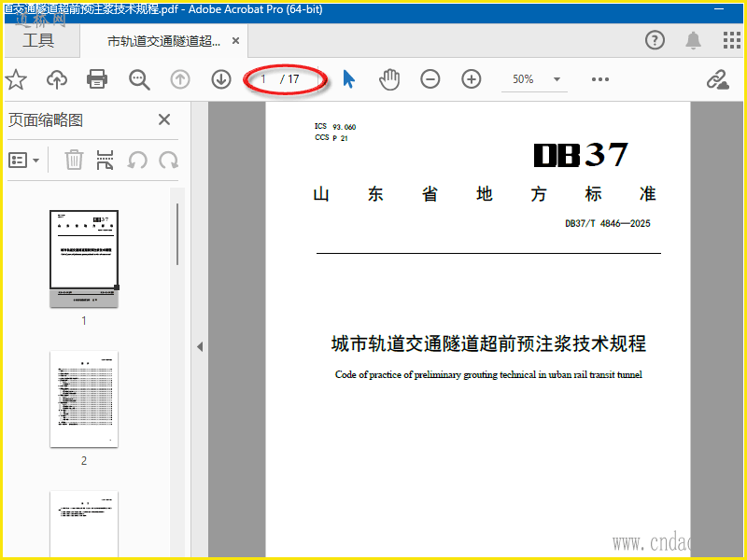Open the apps grid icon

point(731,40)
